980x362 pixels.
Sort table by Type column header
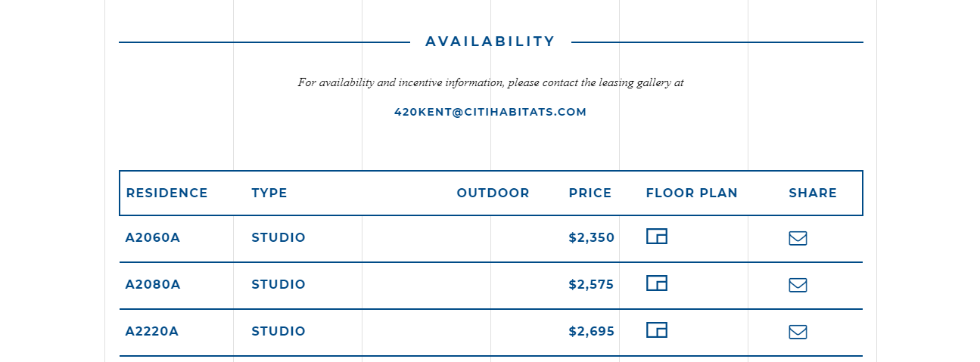click(x=269, y=193)
